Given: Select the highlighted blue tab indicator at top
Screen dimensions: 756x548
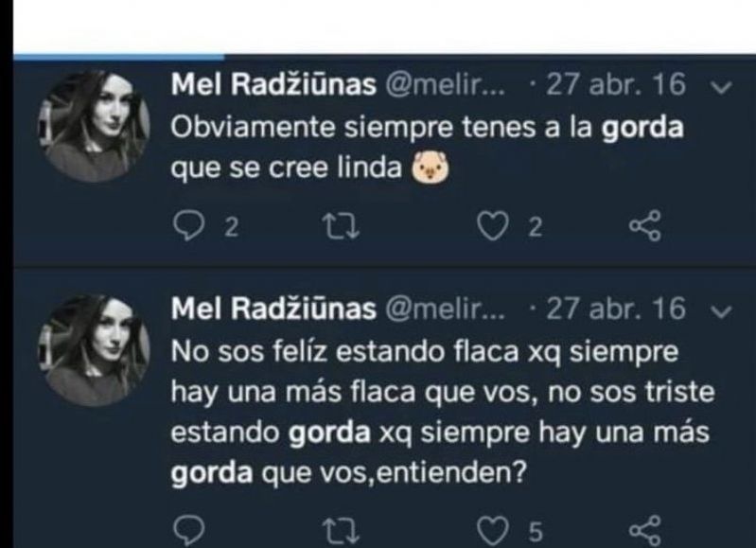Looking at the screenshot, I should click(x=118, y=58).
